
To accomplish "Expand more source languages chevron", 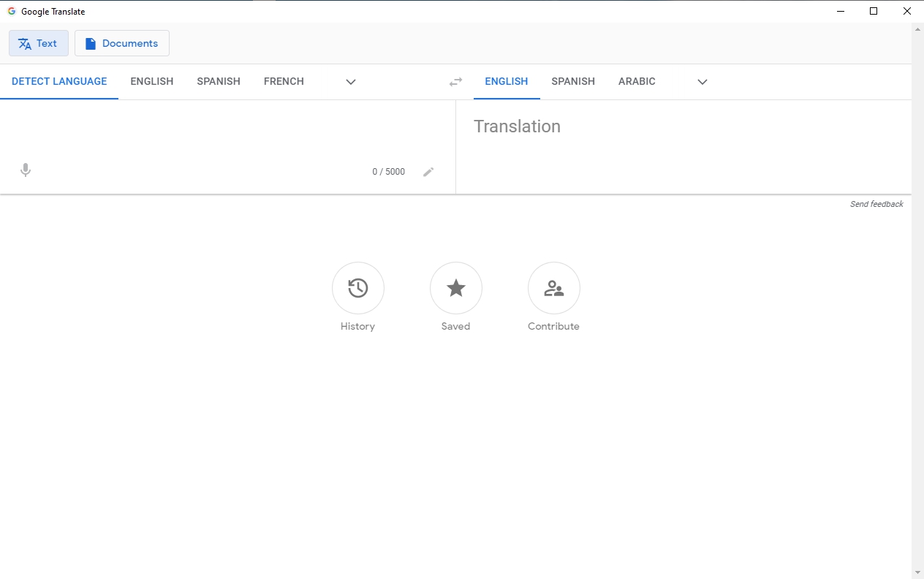I will [x=351, y=82].
